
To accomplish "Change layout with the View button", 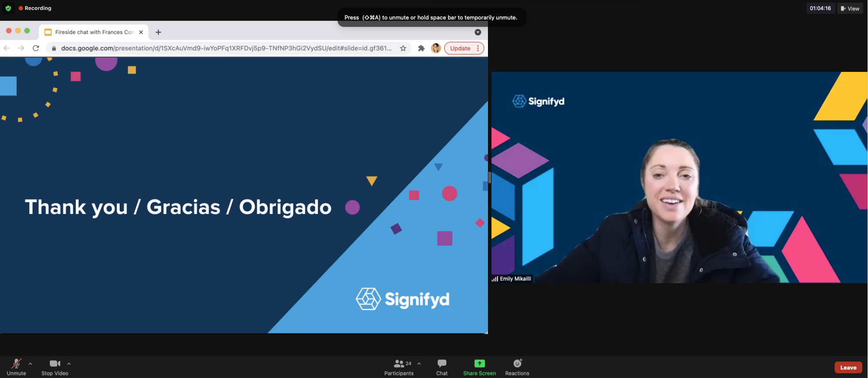I will (x=850, y=8).
